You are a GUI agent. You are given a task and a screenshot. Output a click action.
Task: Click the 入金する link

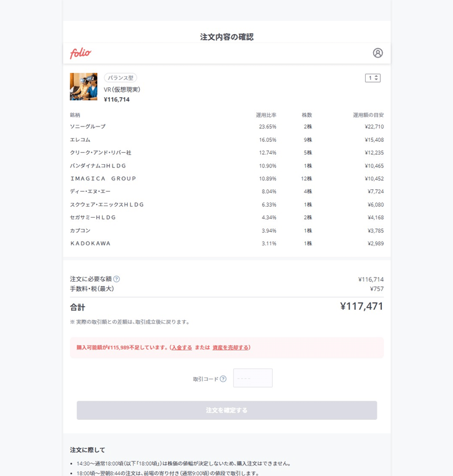182,348
